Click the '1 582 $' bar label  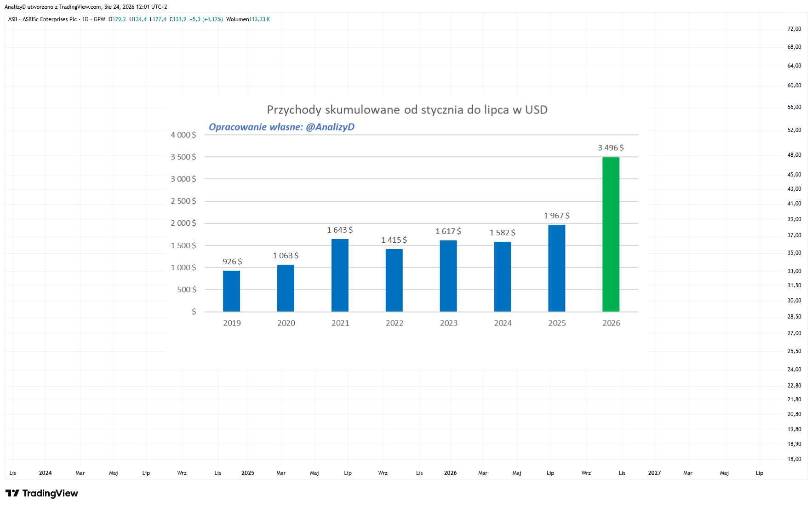[x=503, y=233]
